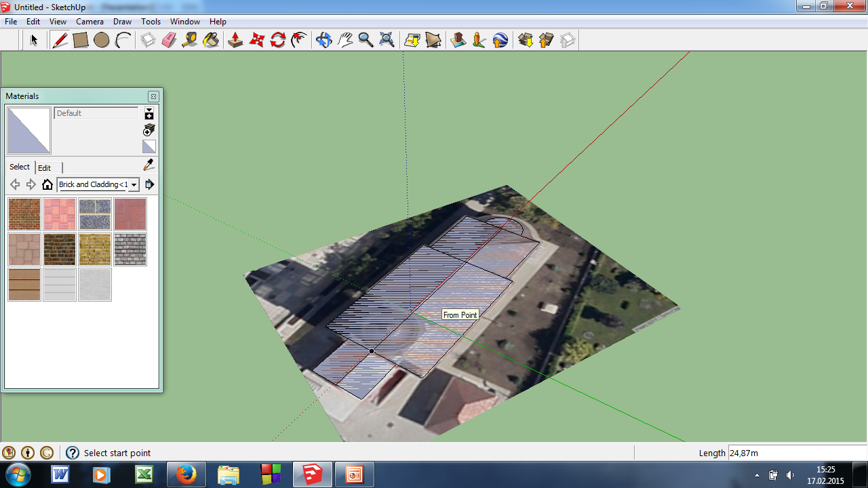Select the Zoom Extents tool

(x=387, y=40)
